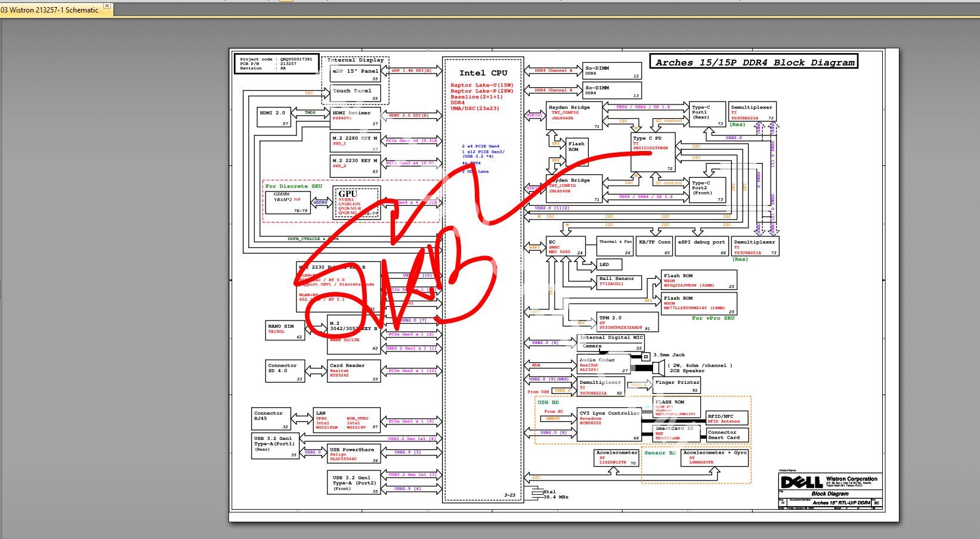
Task: Select the 'Raptor Lake-U(15W)' text
Action: 482,85
